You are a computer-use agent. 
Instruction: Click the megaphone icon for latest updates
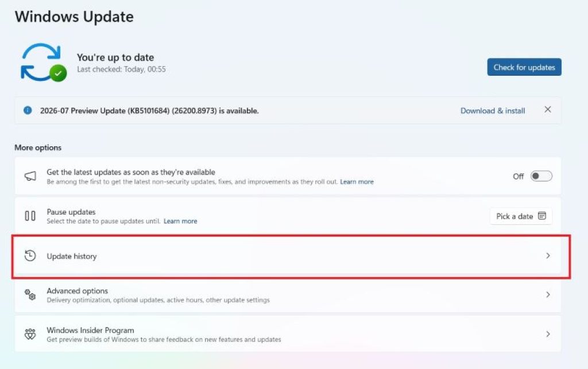tap(30, 176)
